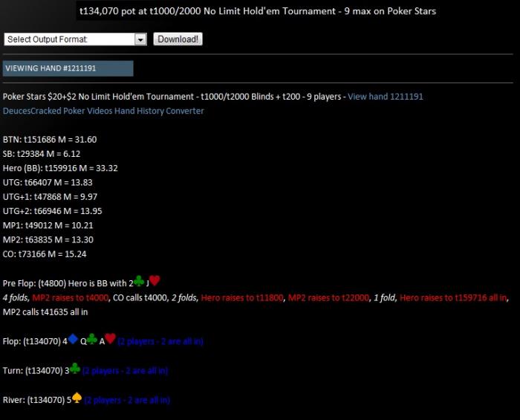
Task: Open DeucesCracked Poker Videos Hand History Converter link
Action: (x=103, y=111)
